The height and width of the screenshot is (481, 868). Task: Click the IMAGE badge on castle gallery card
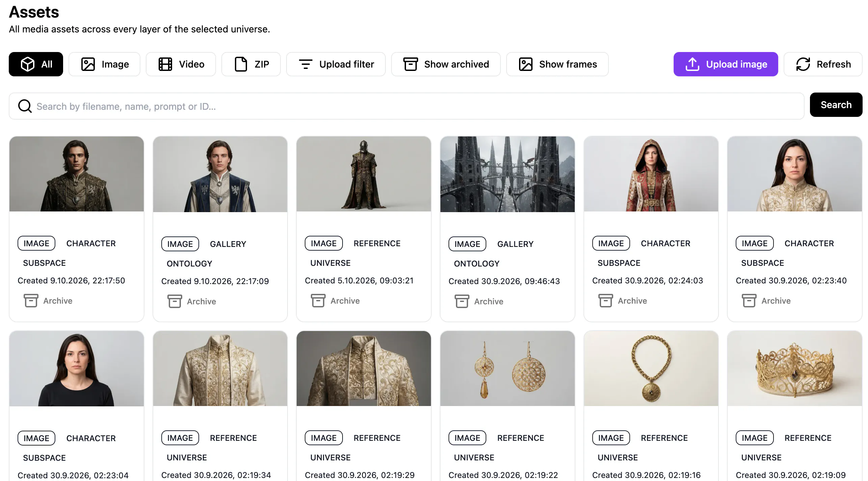(x=467, y=244)
